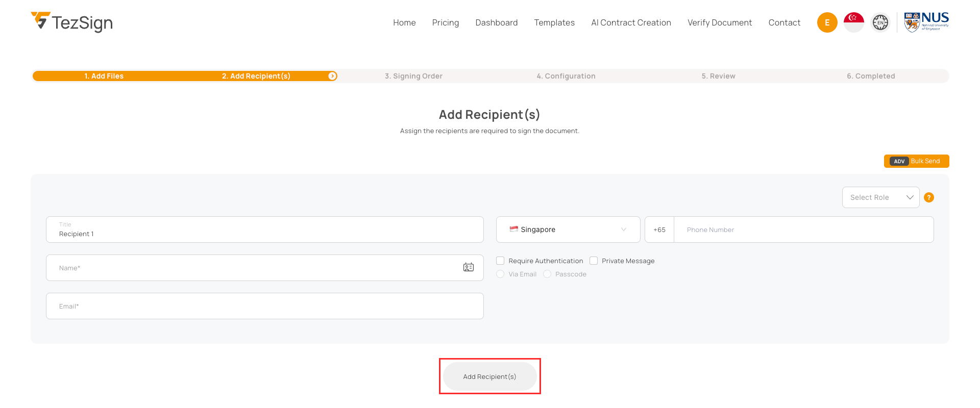Open the Singapore country dropdown
Image resolution: width=980 pixels, height=408 pixels.
568,229
